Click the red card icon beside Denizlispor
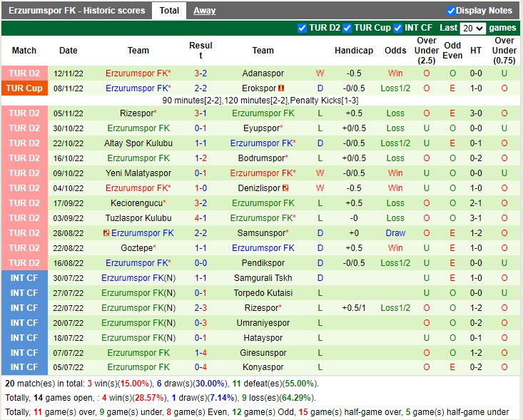The height and width of the screenshot is (420, 523). [285, 188]
